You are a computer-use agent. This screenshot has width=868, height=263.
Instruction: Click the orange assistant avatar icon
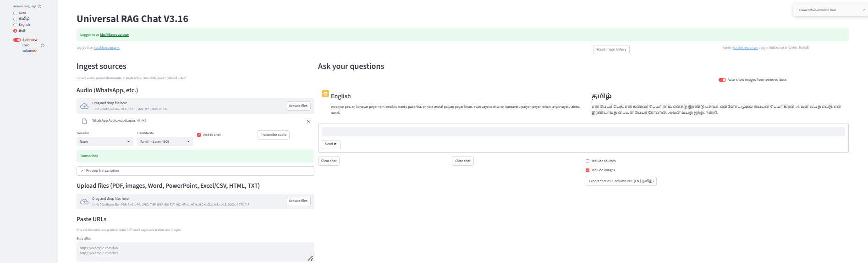point(325,94)
